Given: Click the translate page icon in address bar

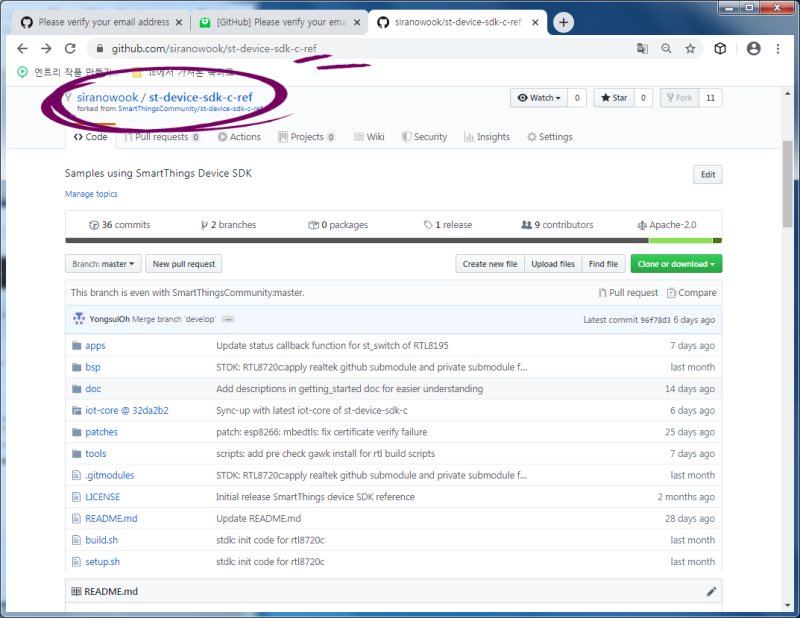Looking at the screenshot, I should tap(642, 48).
